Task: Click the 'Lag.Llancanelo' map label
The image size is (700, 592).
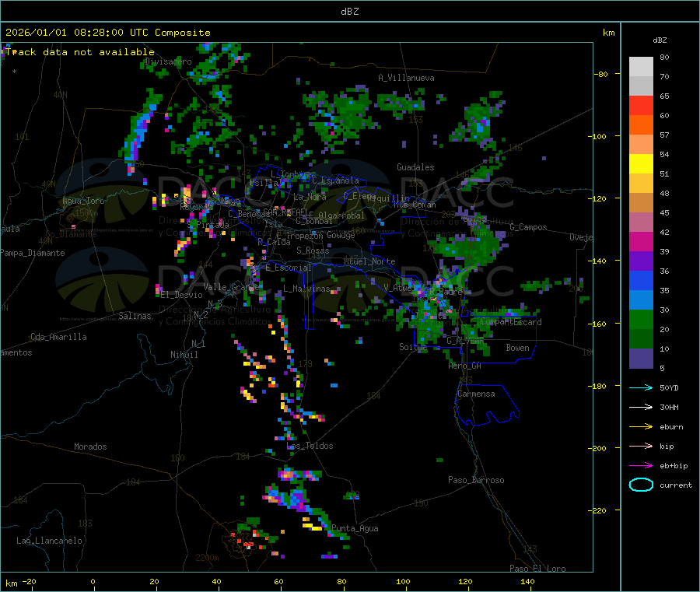Action: coord(49,541)
